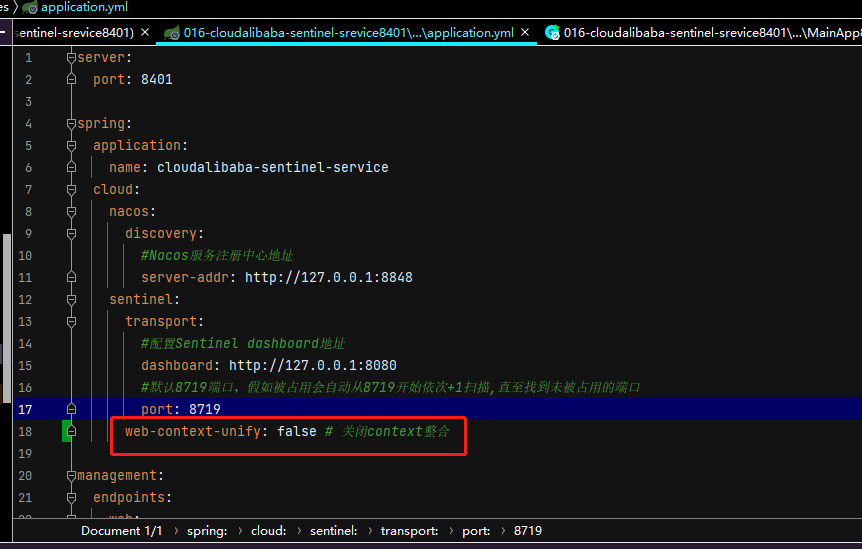Collapse the application block on line 5
Viewport: 862px width, 549px height.
[71, 146]
